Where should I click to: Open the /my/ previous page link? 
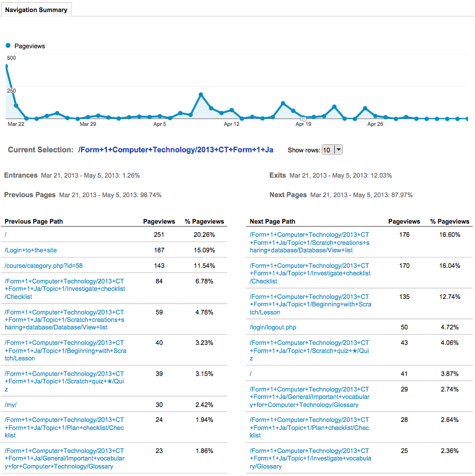click(10, 405)
